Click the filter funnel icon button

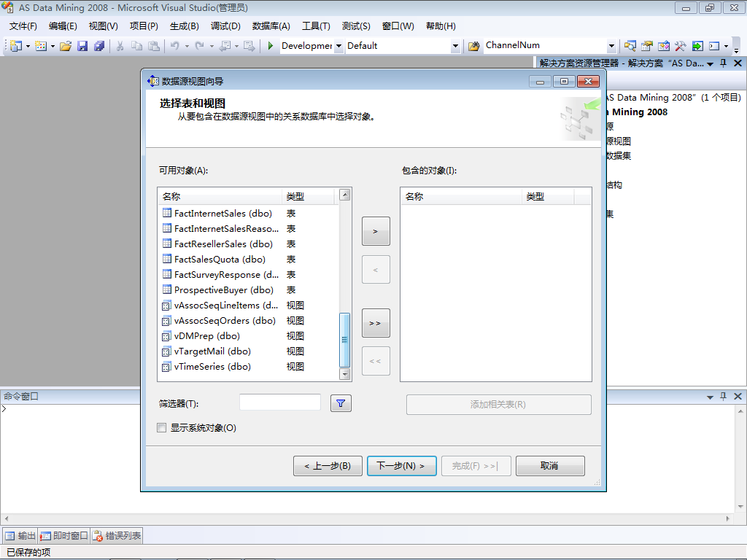click(341, 403)
